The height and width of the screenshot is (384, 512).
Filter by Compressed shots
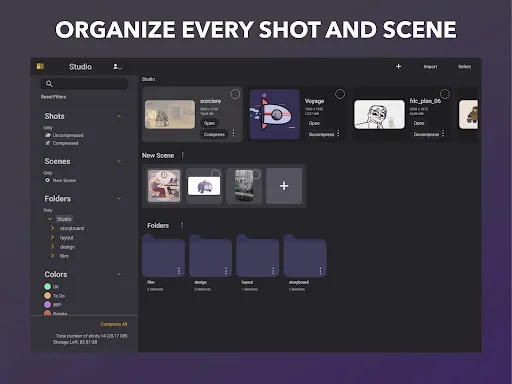click(65, 143)
